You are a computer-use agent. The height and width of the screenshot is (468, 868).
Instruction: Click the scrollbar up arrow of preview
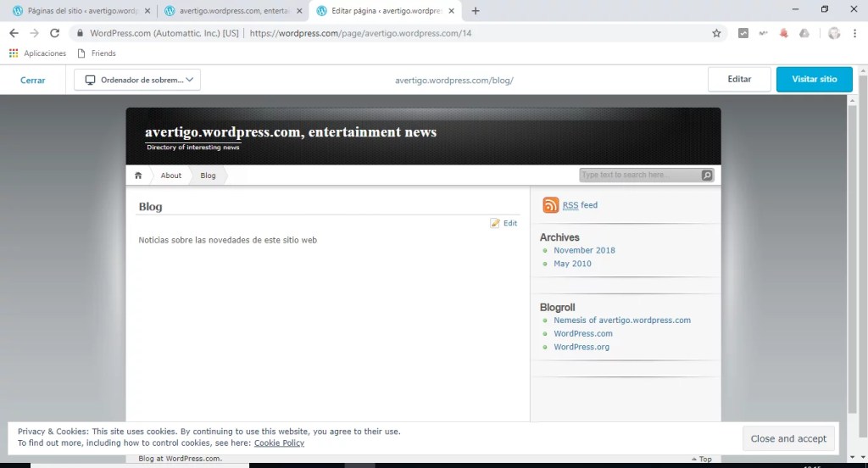(852, 100)
